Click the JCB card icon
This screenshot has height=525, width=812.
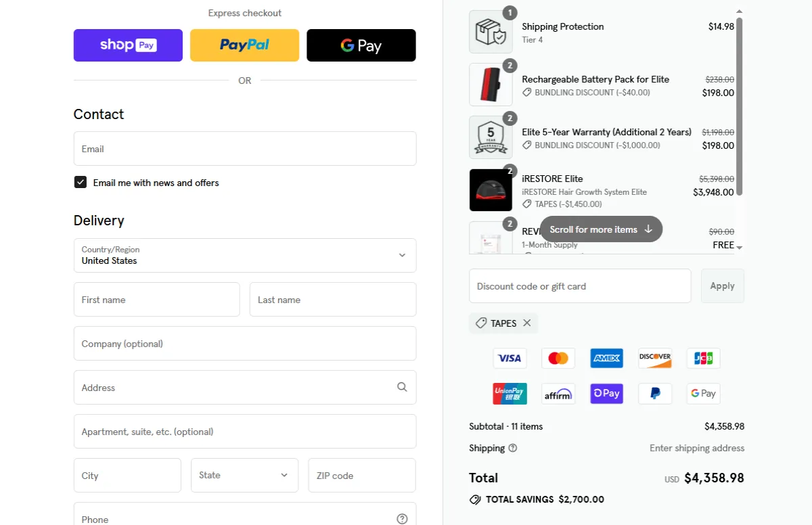point(704,358)
